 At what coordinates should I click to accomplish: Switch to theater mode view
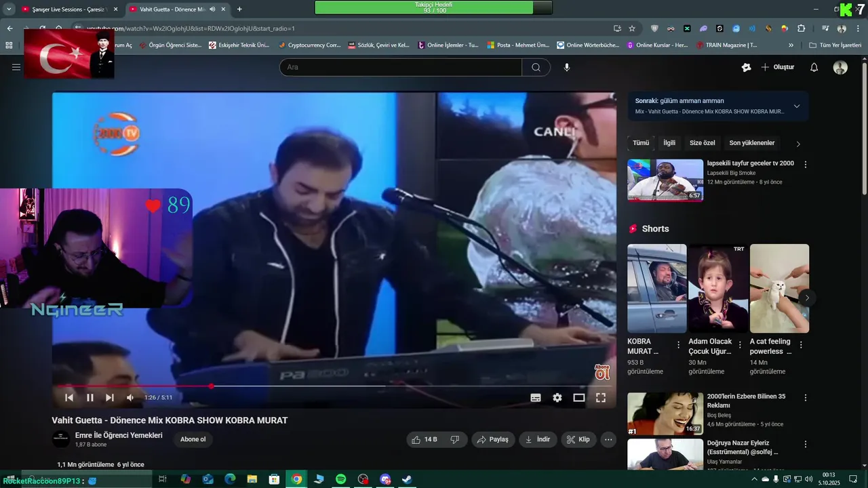(579, 398)
